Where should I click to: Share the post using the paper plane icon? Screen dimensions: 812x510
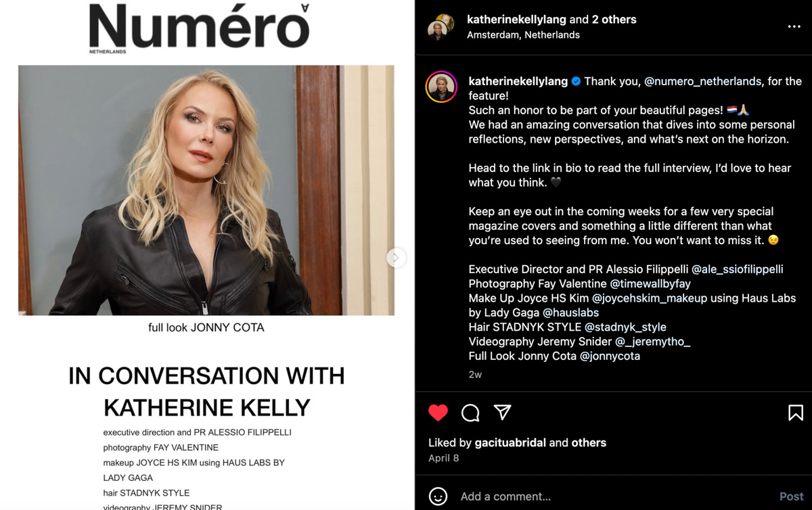click(x=502, y=412)
